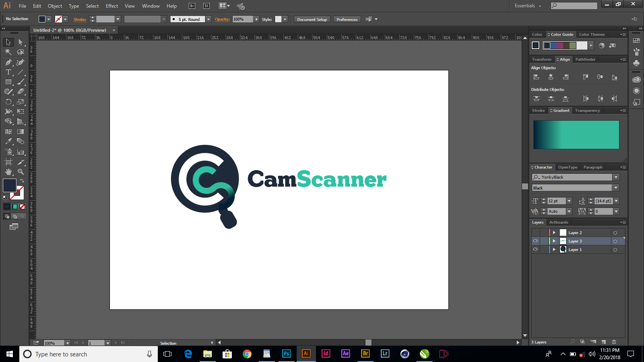Open the Effect menu
Image resolution: width=644 pixels, height=362 pixels.
point(112,6)
